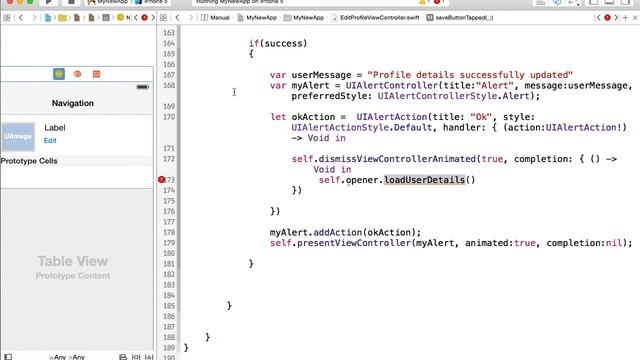
Task: Click blue project file icon in left jump bar
Action: (x=48, y=18)
